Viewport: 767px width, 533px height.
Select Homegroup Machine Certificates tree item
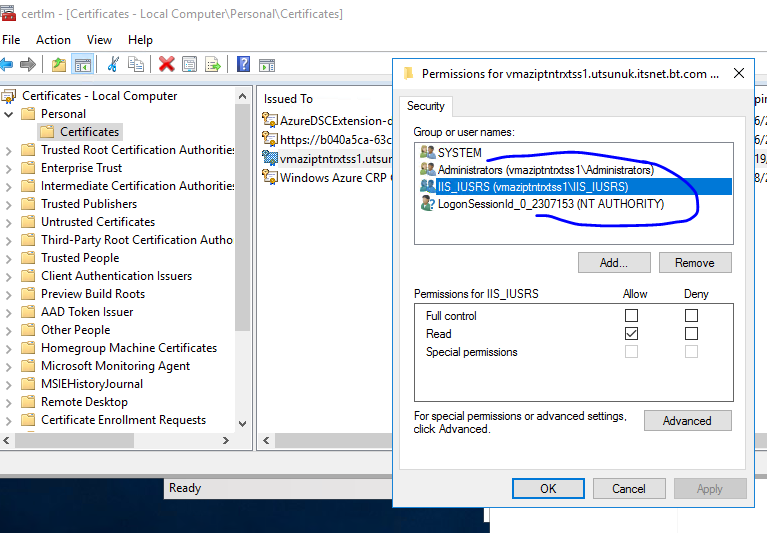pos(129,348)
